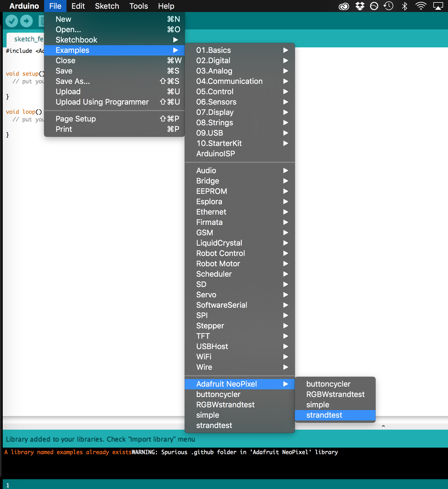The width and height of the screenshot is (448, 489).
Task: Expand the Robot Motor examples
Action: tap(240, 264)
